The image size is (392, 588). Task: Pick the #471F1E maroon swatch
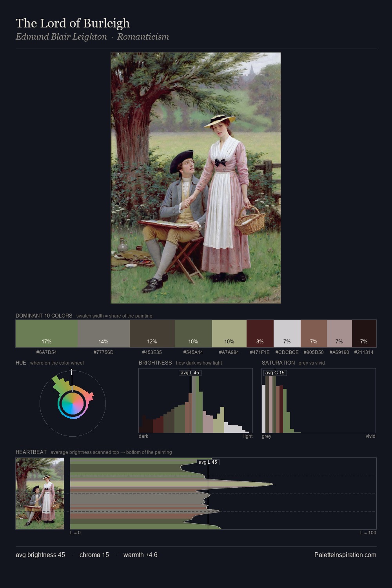point(260,334)
